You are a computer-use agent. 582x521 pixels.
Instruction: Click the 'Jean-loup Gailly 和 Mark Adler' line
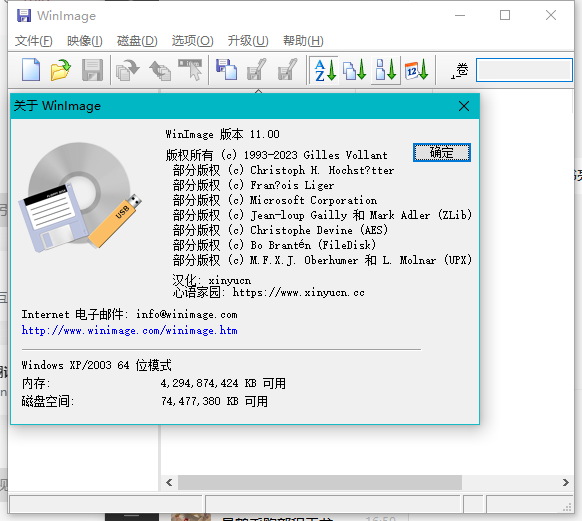(323, 215)
